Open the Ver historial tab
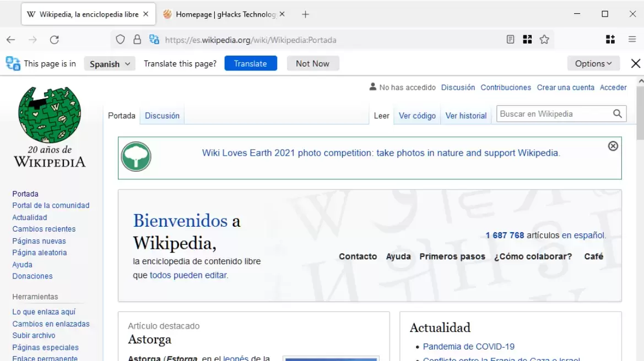 click(466, 116)
